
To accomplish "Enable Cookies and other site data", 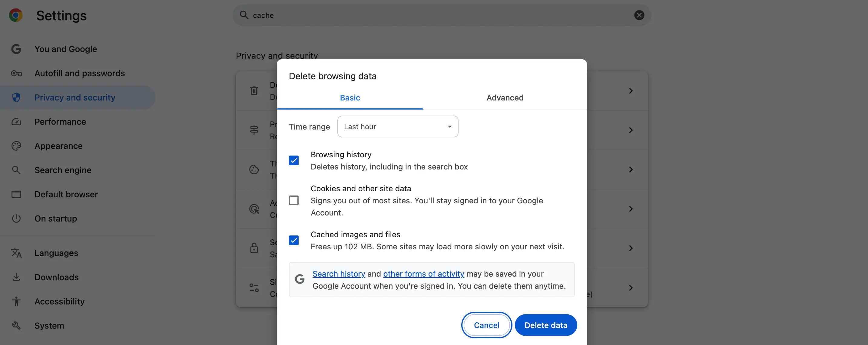I will pos(294,200).
